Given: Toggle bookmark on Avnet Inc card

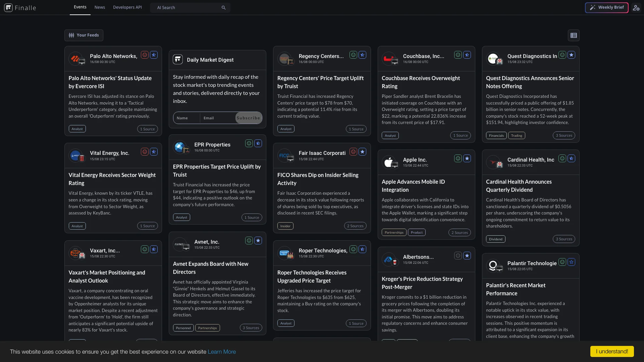Looking at the screenshot, I should pos(258,240).
